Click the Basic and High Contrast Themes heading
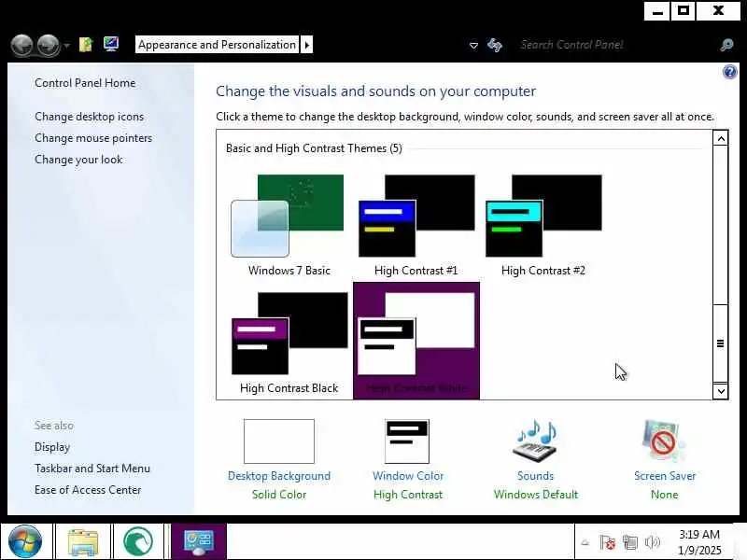Image resolution: width=747 pixels, height=560 pixels. tap(314, 148)
